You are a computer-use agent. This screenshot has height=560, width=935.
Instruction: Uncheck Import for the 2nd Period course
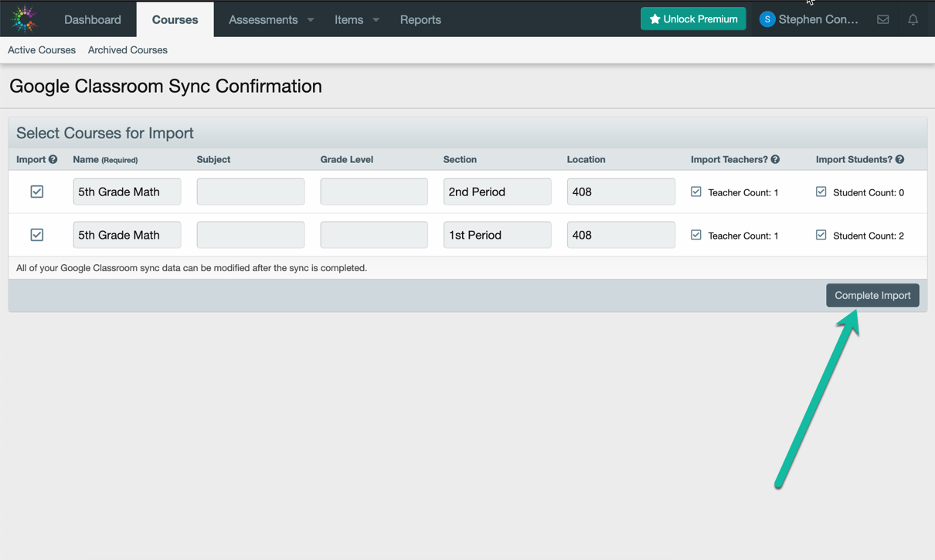pos(36,192)
